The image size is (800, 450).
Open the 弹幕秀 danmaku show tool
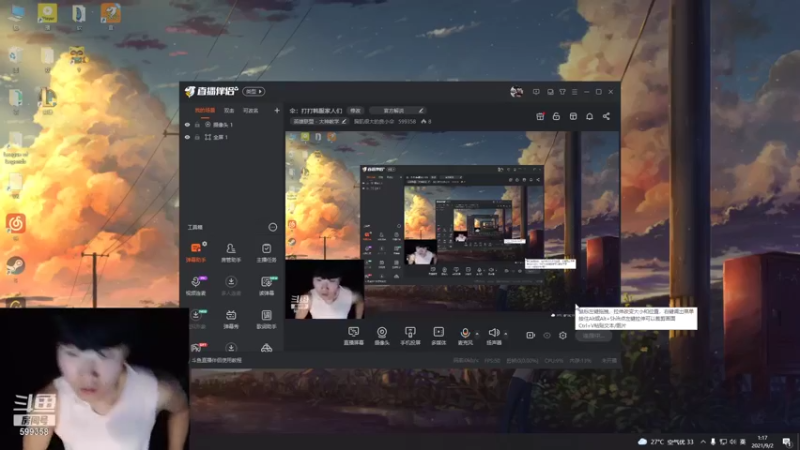(231, 319)
